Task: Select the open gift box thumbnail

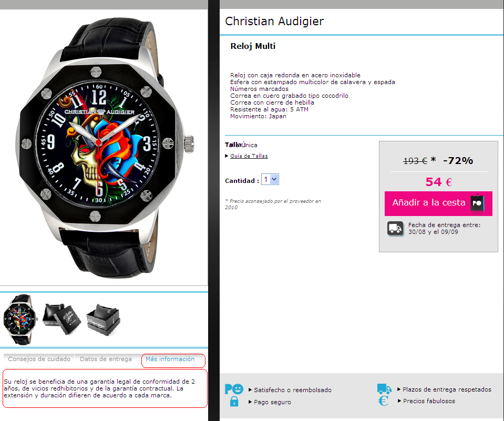Action: click(61, 319)
